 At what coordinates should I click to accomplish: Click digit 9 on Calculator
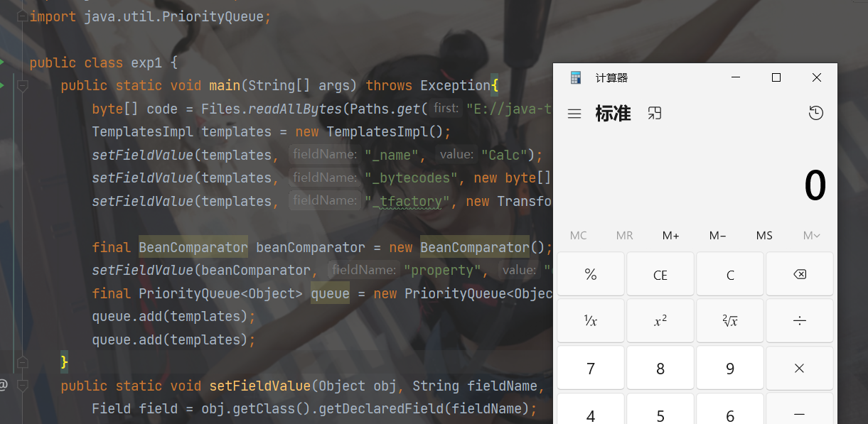(x=730, y=368)
